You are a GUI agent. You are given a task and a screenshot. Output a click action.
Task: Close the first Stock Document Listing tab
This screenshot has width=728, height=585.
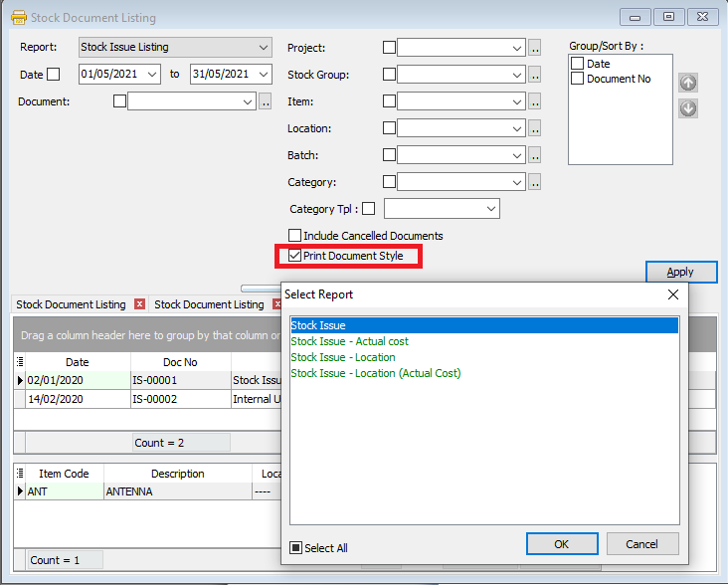pos(139,304)
